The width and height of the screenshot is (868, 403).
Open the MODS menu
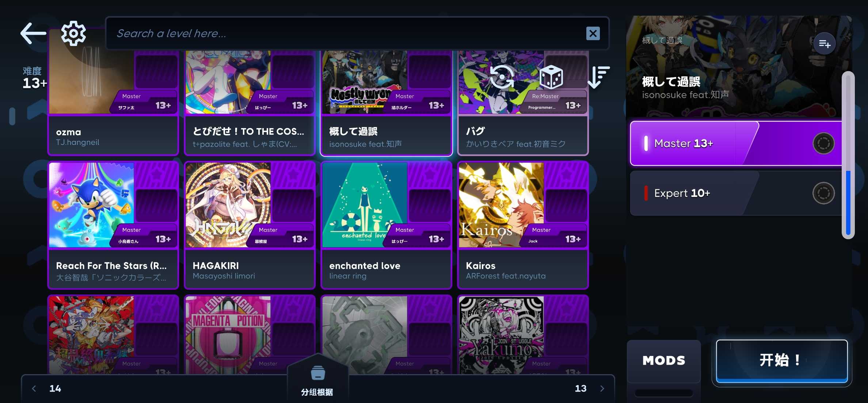664,361
